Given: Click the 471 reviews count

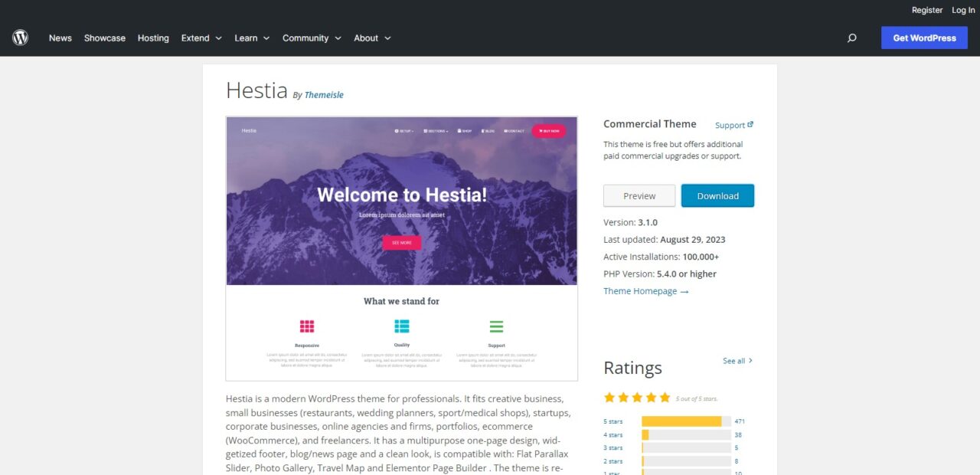Looking at the screenshot, I should click(740, 421).
